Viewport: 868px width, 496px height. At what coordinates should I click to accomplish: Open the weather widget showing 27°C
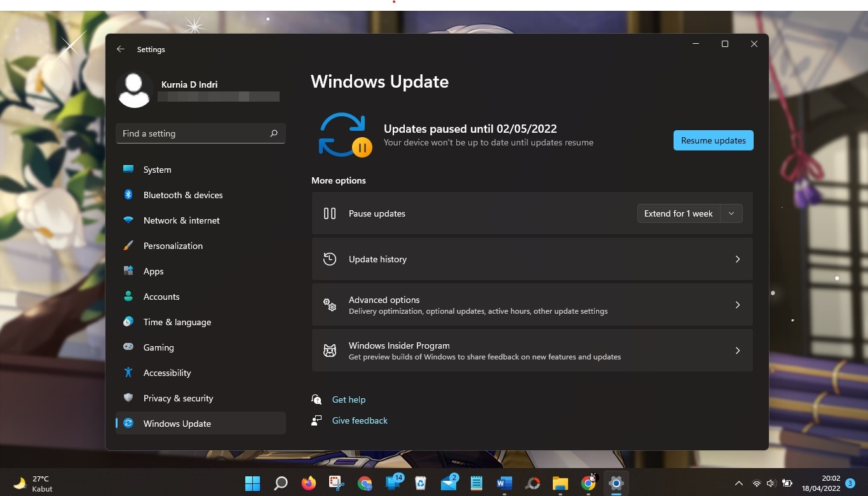(x=33, y=483)
